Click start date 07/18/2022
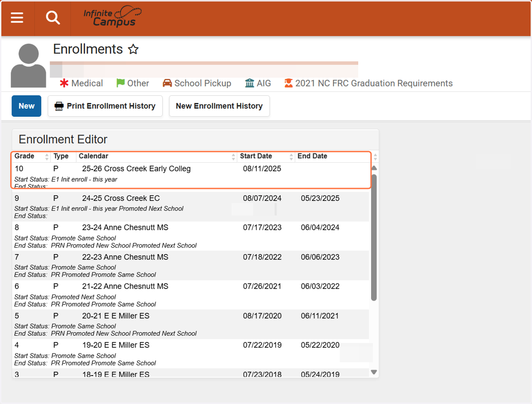Image resolution: width=532 pixels, height=404 pixels. coord(262,257)
